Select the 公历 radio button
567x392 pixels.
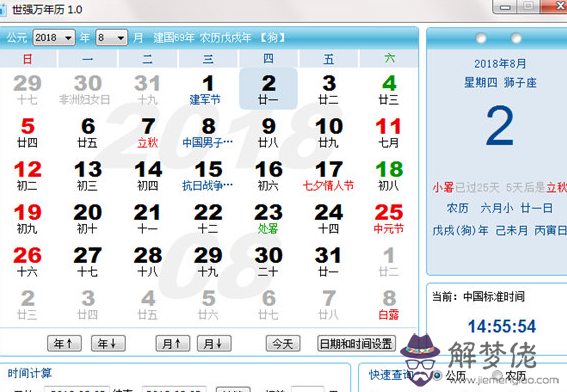(437, 376)
